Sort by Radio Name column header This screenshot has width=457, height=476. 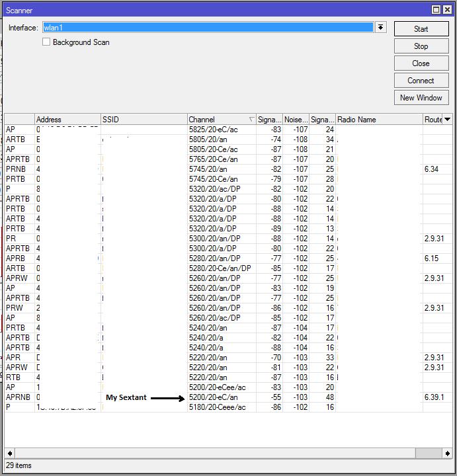pos(379,120)
